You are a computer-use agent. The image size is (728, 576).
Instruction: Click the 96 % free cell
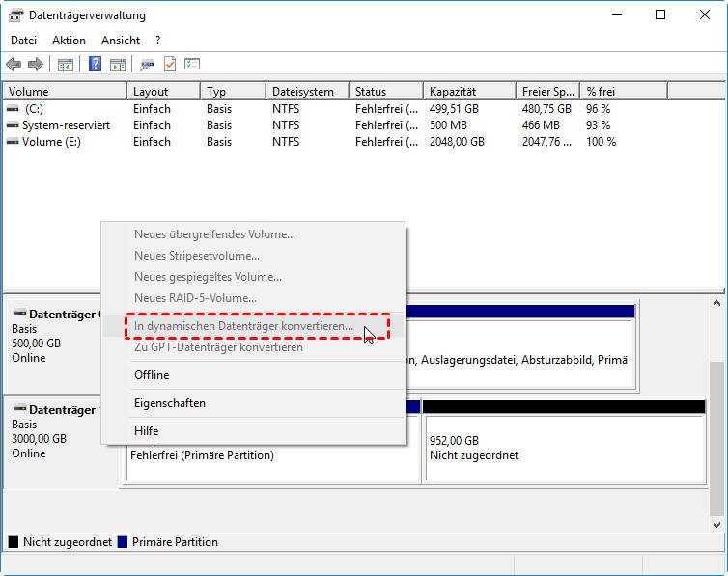pos(598,109)
